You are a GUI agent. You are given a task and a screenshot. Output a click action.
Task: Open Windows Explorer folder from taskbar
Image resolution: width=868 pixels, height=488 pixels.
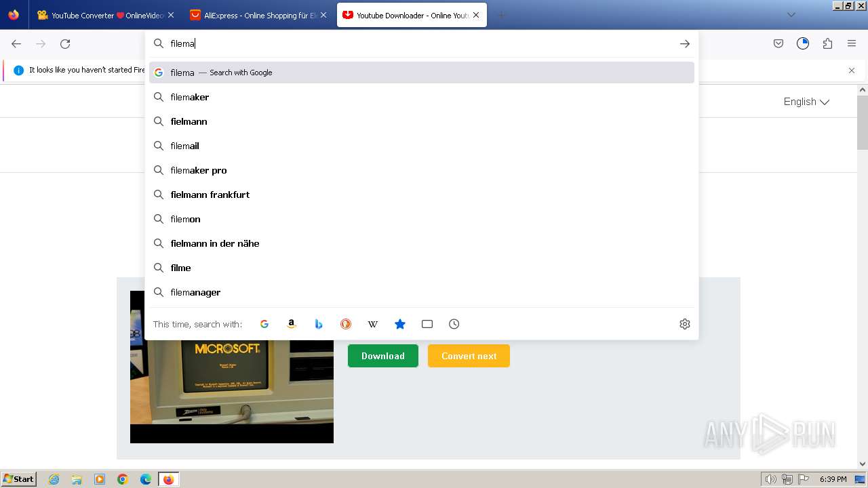click(x=77, y=479)
